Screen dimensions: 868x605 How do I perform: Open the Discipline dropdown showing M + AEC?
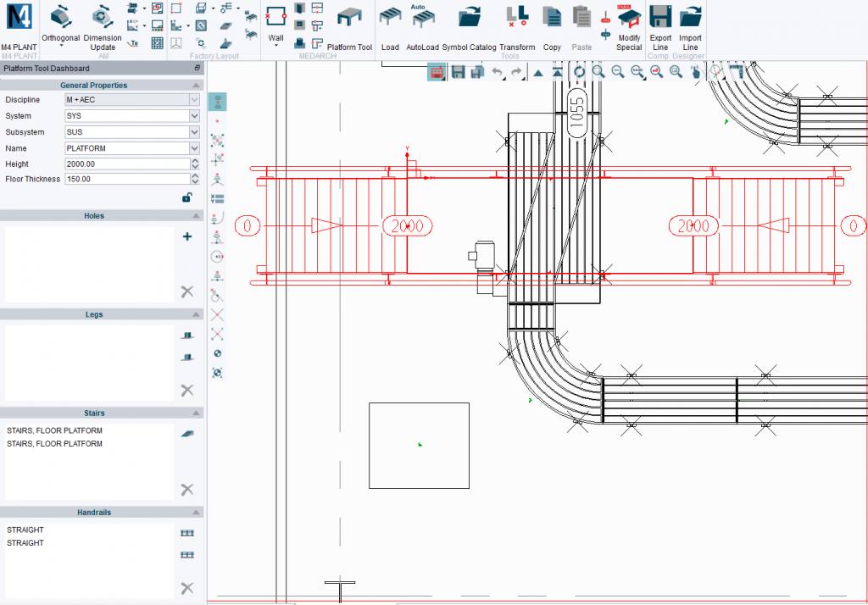pos(193,99)
